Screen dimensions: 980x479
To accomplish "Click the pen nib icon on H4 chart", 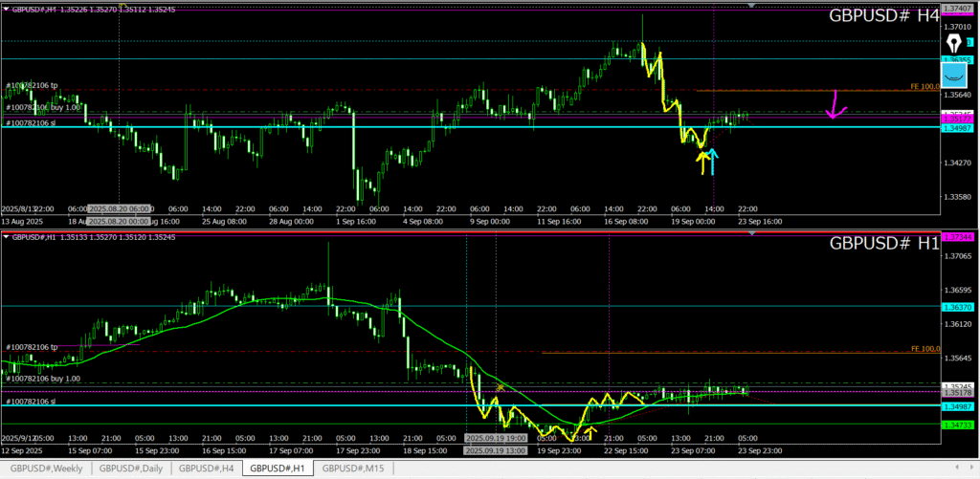I will (954, 43).
